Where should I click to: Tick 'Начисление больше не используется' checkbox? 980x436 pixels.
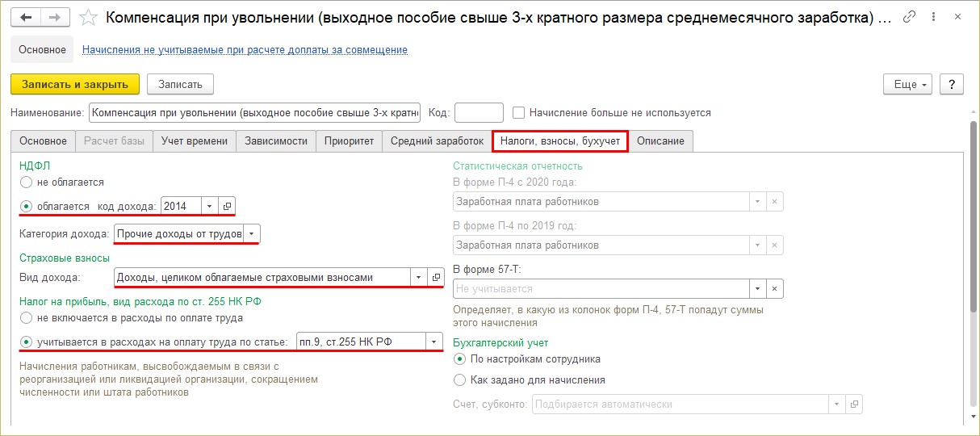519,113
